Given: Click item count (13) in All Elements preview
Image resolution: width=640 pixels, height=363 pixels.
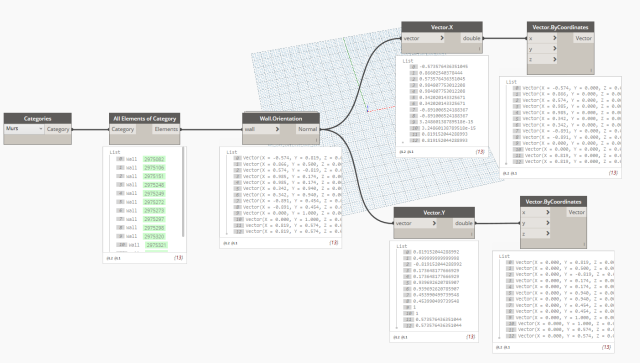Looking at the screenshot, I should point(178,258).
